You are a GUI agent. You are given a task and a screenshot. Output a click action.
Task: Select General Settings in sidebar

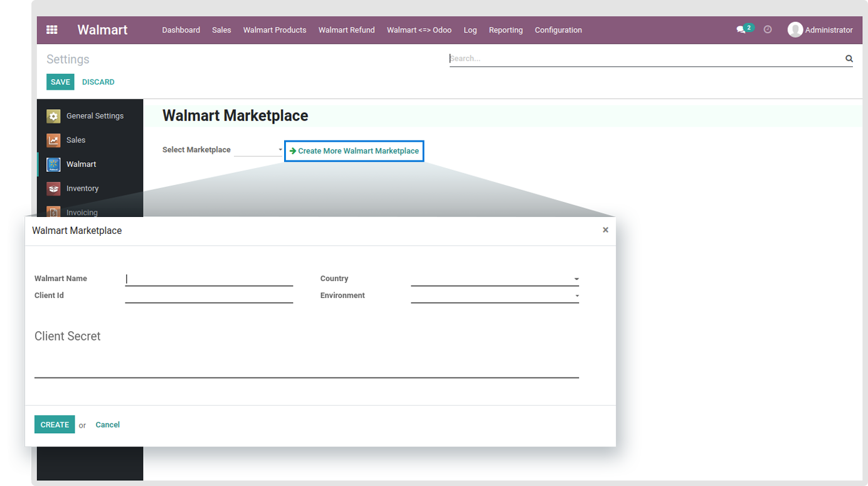pyautogui.click(x=95, y=116)
